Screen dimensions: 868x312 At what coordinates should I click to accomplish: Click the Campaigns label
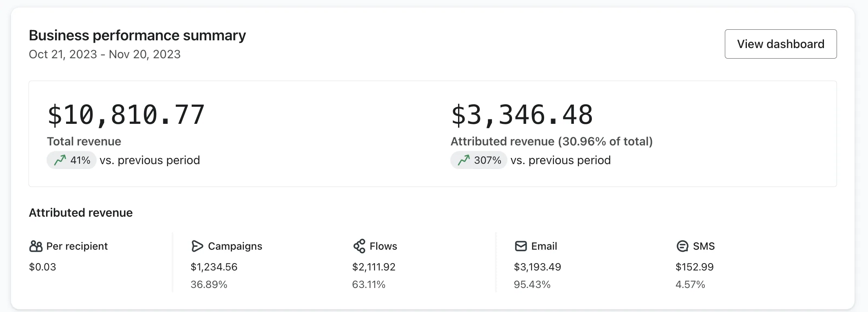235,246
